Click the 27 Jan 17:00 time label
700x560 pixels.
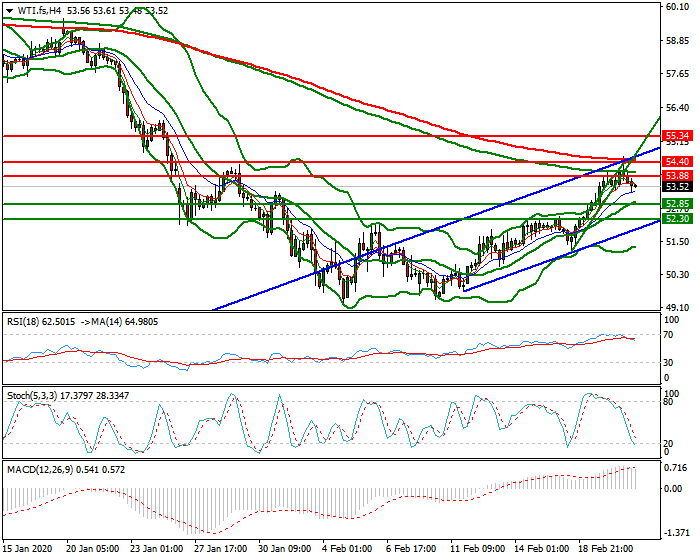221,548
